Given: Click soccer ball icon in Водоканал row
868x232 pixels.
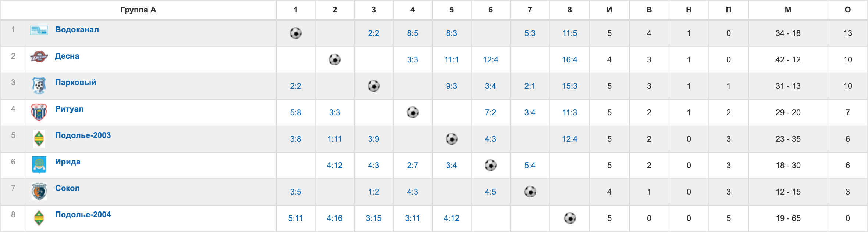Looking at the screenshot, I should (296, 33).
